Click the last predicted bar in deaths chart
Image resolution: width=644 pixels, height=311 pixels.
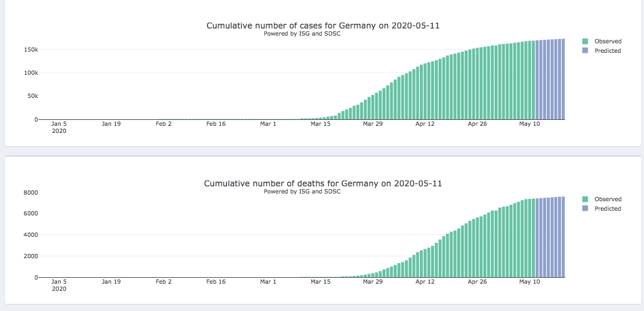pyautogui.click(x=563, y=237)
